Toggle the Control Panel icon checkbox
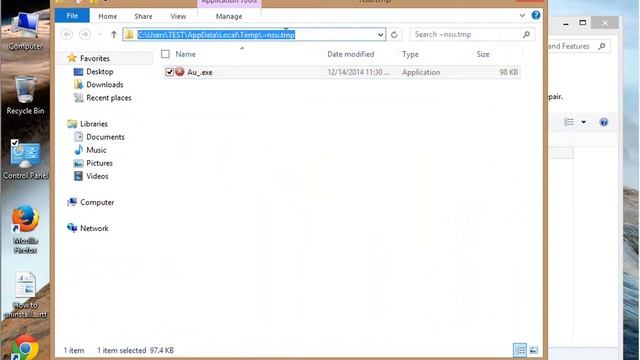 tap(15, 143)
